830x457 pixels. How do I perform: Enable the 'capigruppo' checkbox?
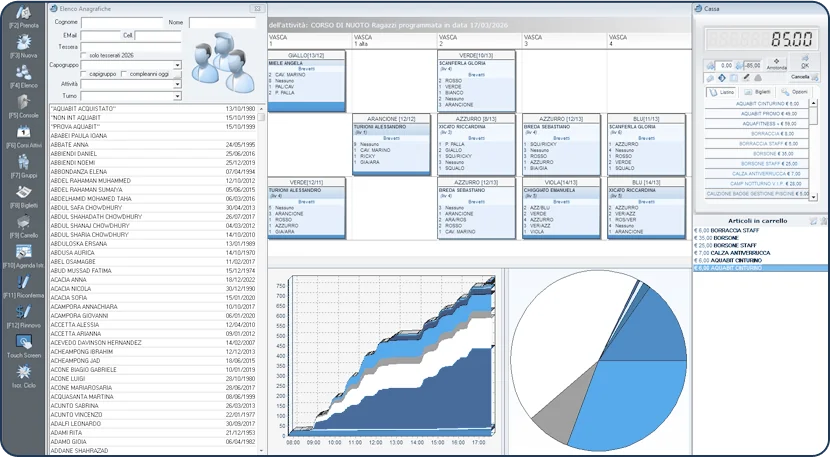tap(83, 74)
